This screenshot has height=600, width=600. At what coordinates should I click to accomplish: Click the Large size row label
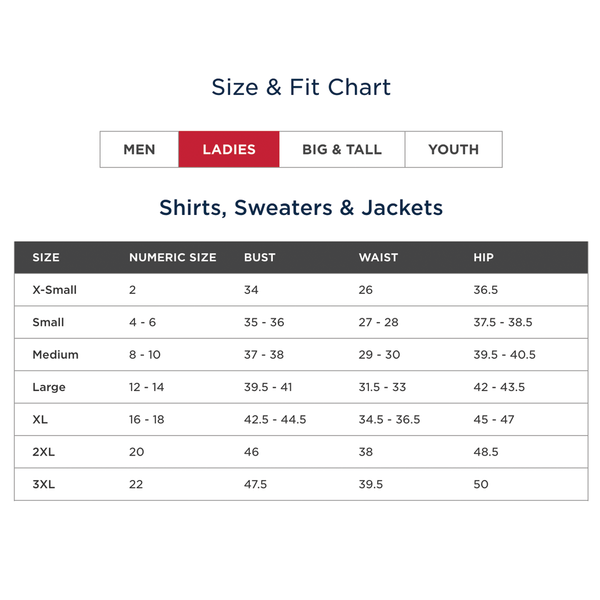coord(48,387)
